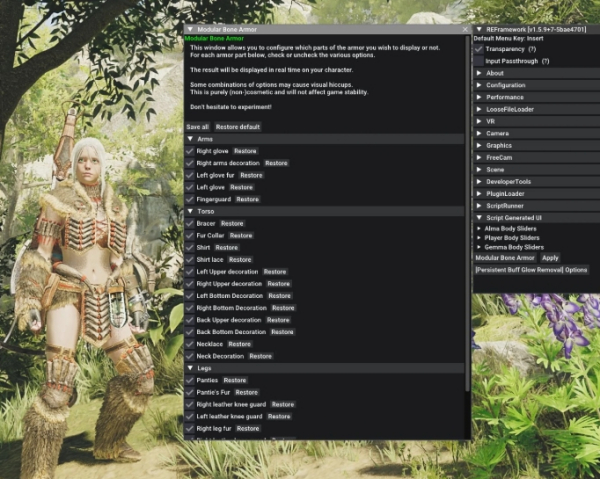Click the Default Menu Key: Insert text

[509, 38]
